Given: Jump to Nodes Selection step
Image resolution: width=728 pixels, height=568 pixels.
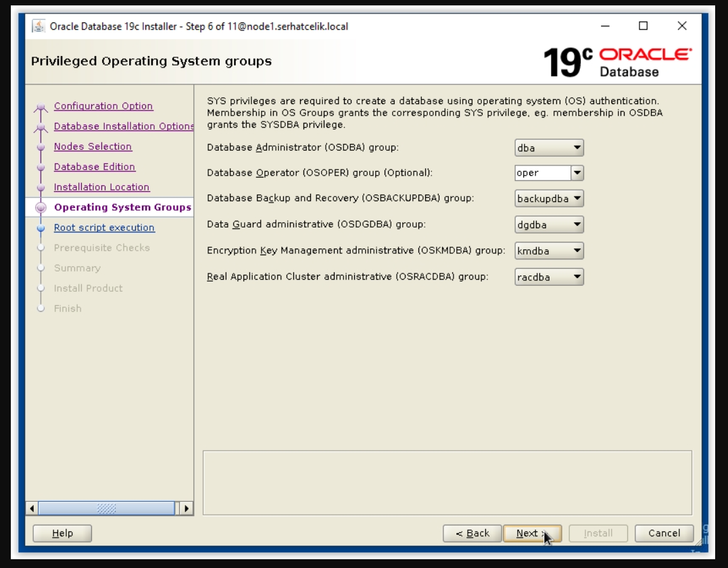Looking at the screenshot, I should click(x=93, y=146).
